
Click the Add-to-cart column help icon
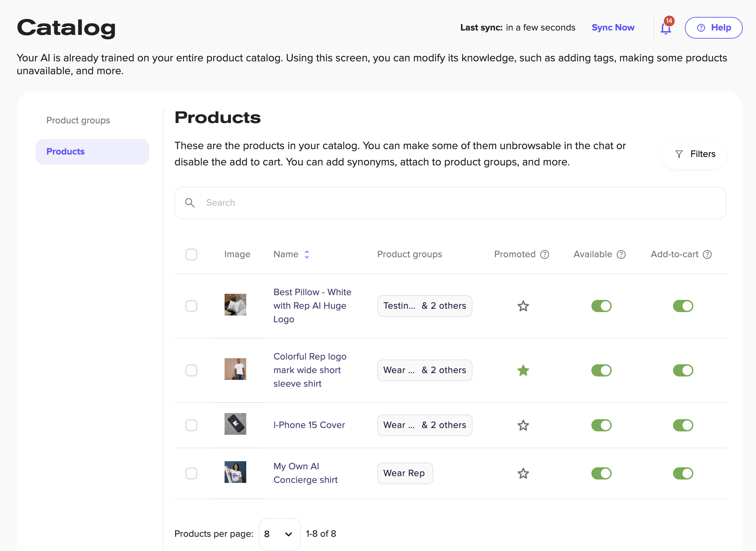707,254
